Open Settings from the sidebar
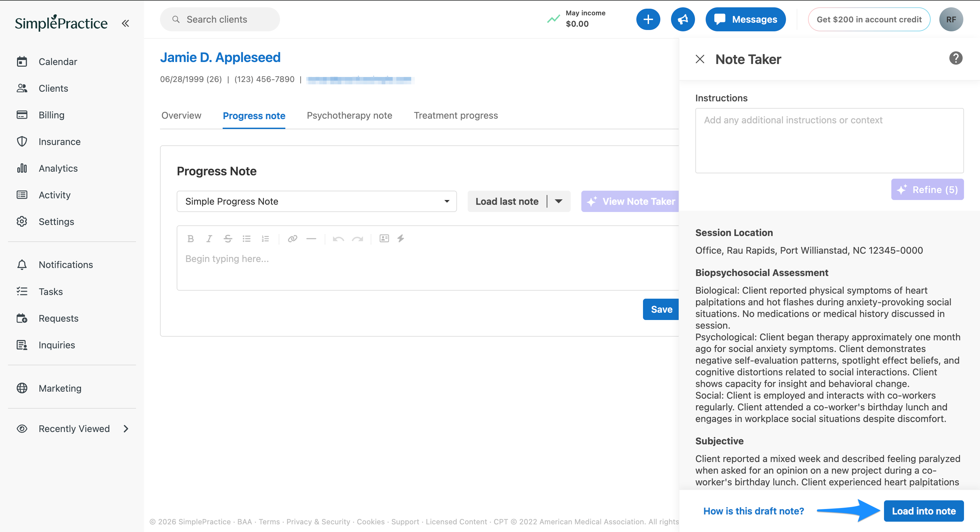This screenshot has width=980, height=532. (56, 221)
